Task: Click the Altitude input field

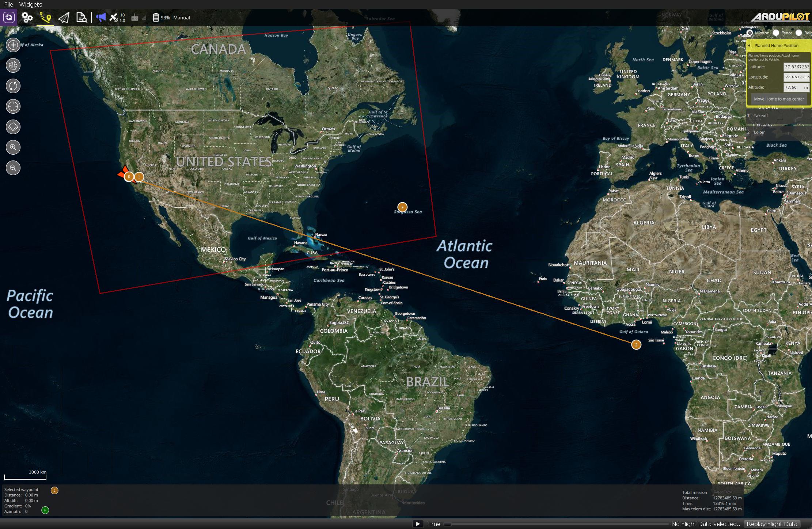Action: coord(797,87)
